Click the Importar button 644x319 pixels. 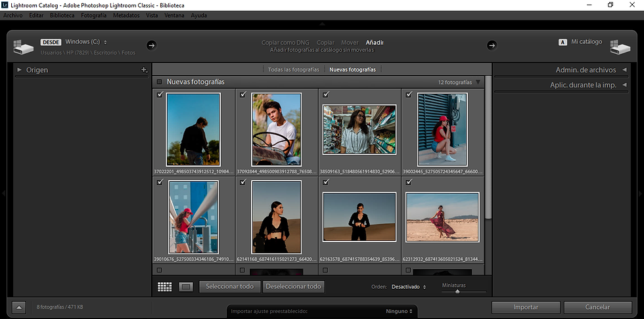coord(526,307)
